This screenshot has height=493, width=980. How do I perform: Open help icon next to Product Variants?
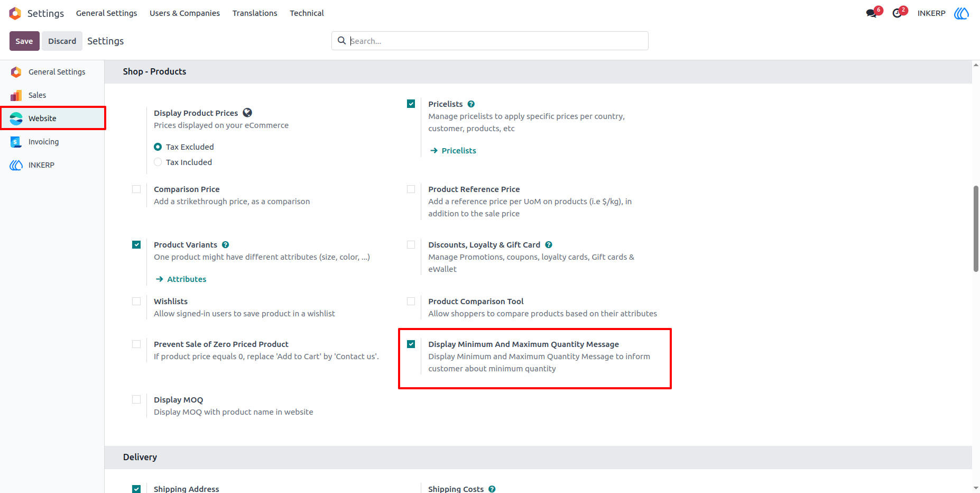[x=226, y=245]
